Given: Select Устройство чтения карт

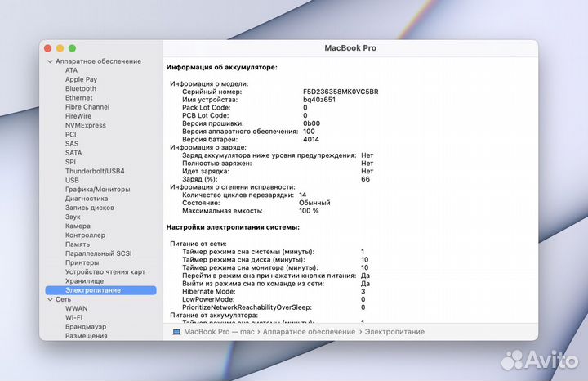Looking at the screenshot, I should click(x=105, y=271).
